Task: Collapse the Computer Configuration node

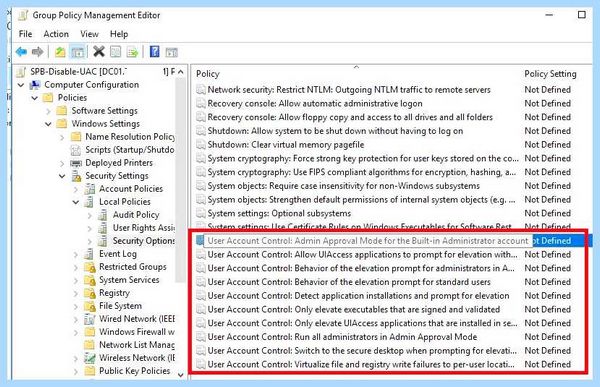Action: tap(21, 85)
